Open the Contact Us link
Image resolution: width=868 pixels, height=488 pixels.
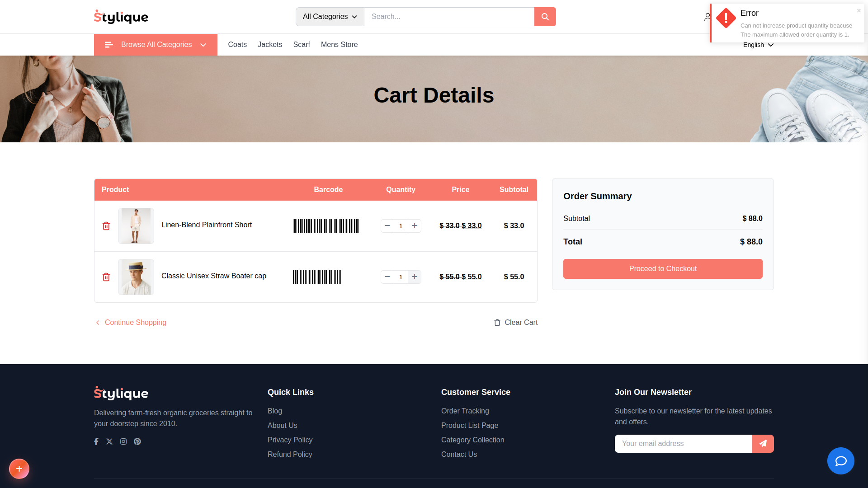click(459, 455)
